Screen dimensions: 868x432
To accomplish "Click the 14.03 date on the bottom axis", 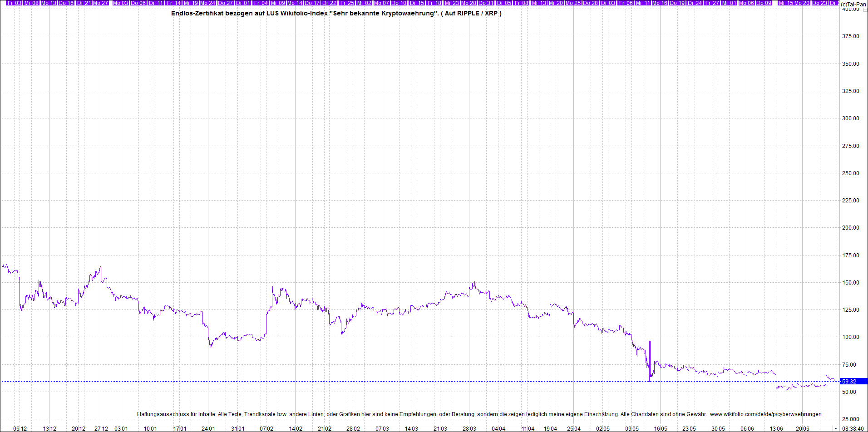I will click(x=411, y=429).
